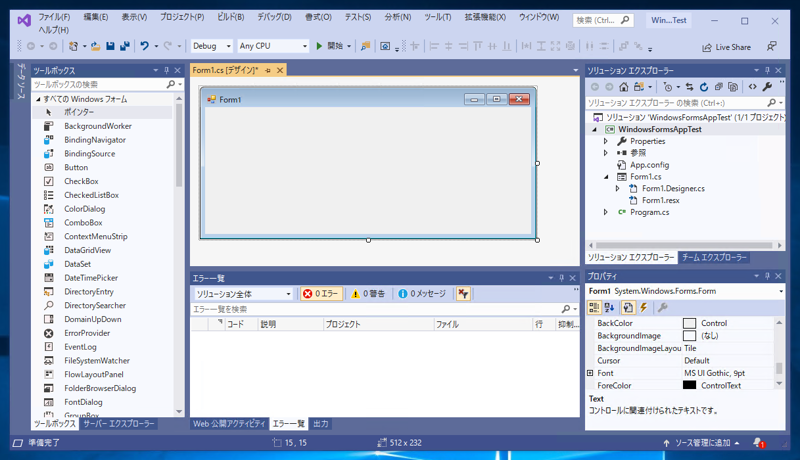
Task: Click the data sources vertical side tab
Action: [x=21, y=81]
